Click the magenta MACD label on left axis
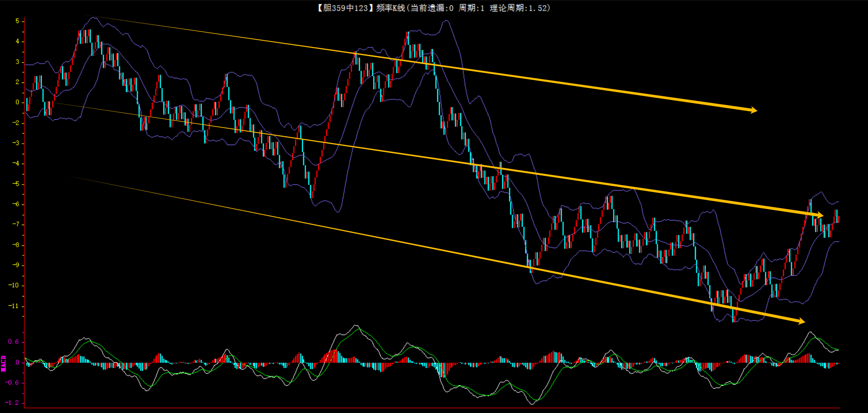Image resolution: width=868 pixels, height=413 pixels. [x=4, y=363]
